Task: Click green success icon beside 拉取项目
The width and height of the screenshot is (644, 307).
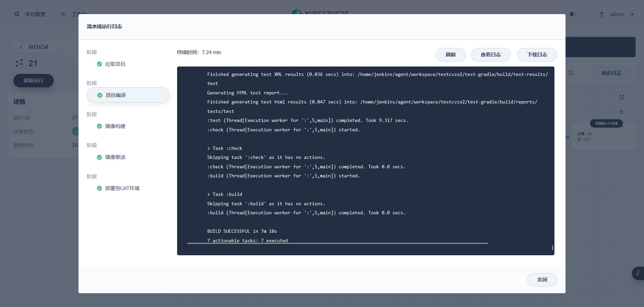Action: click(99, 64)
